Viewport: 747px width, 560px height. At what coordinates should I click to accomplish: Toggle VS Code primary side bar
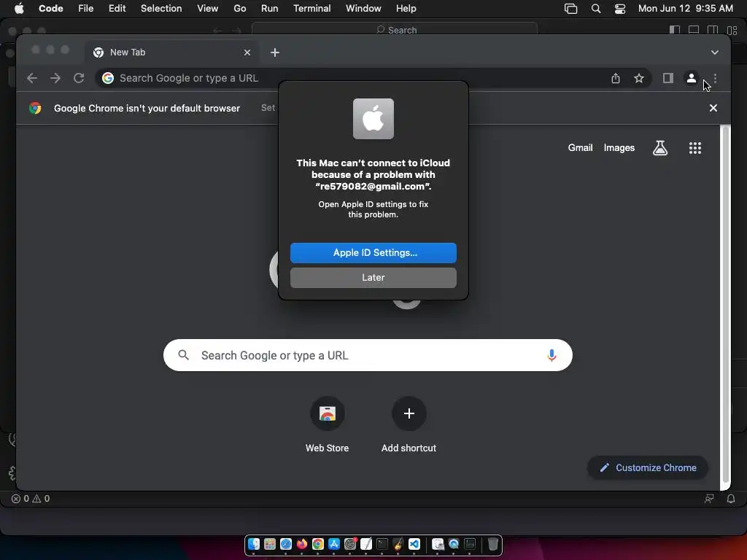point(675,30)
